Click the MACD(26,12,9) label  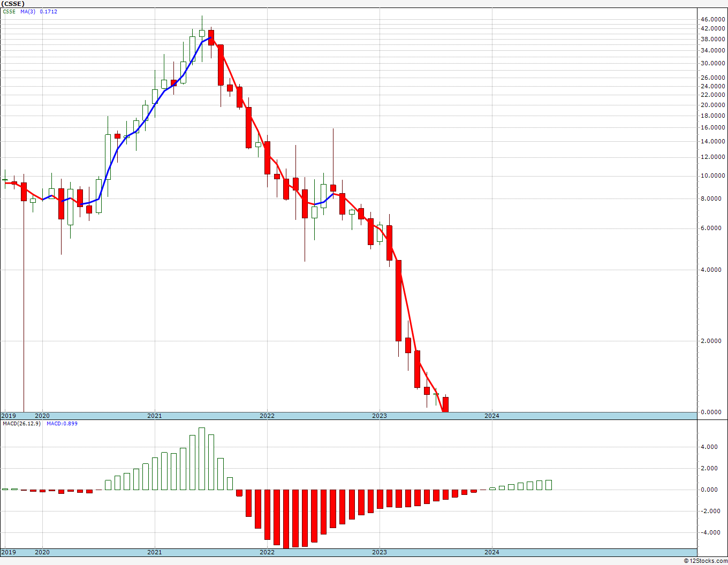(21, 424)
